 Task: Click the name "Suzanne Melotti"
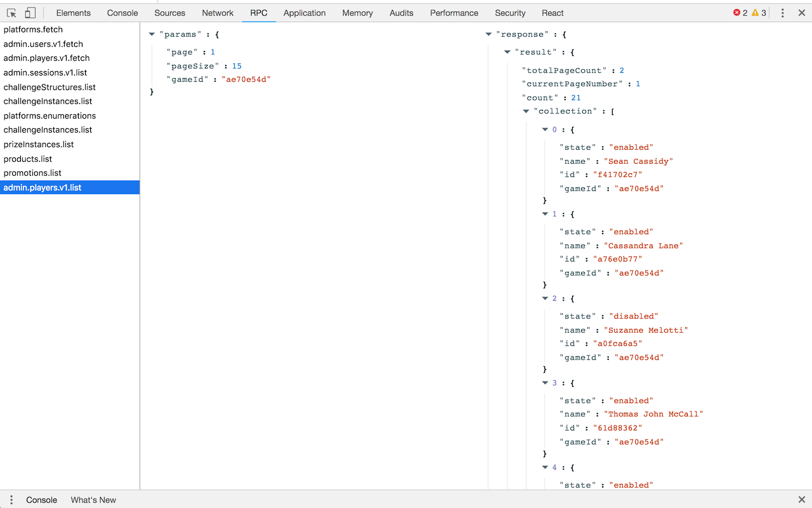click(x=646, y=330)
